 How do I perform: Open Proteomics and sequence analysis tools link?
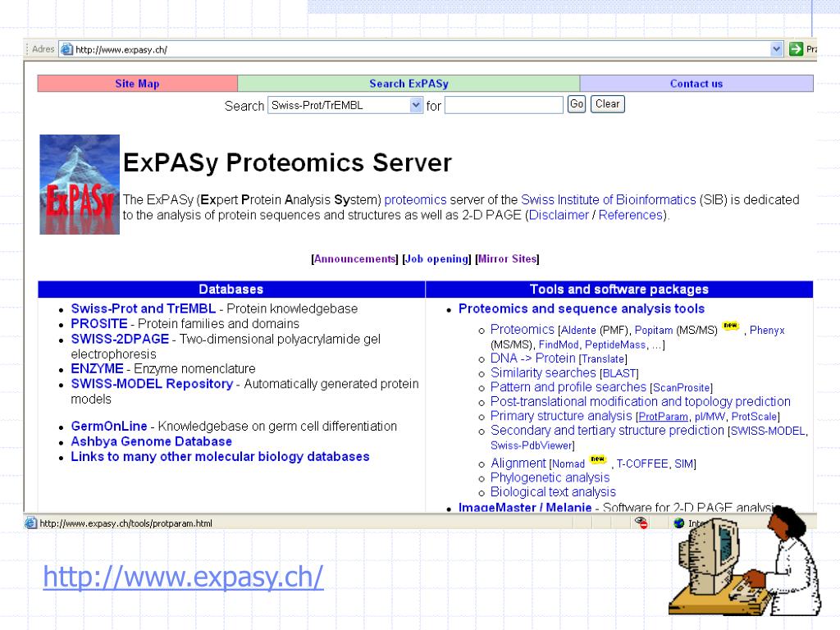pos(582,308)
